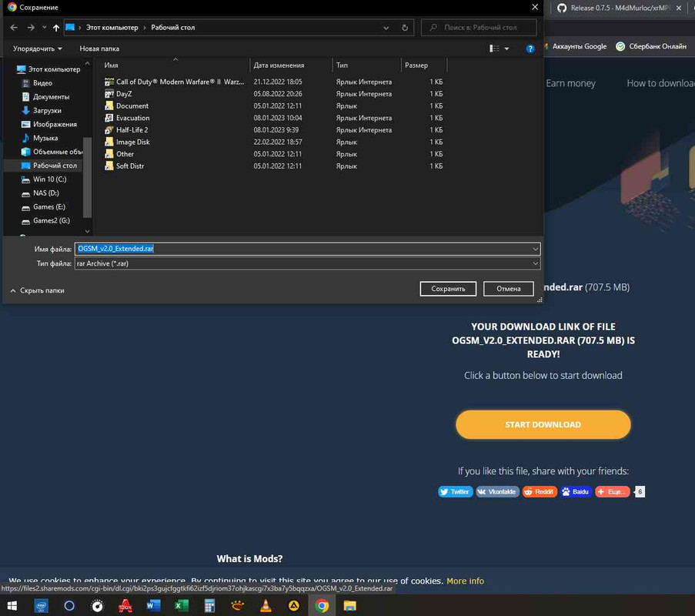Share the file on Baidu
This screenshot has height=616, width=695.
576,492
